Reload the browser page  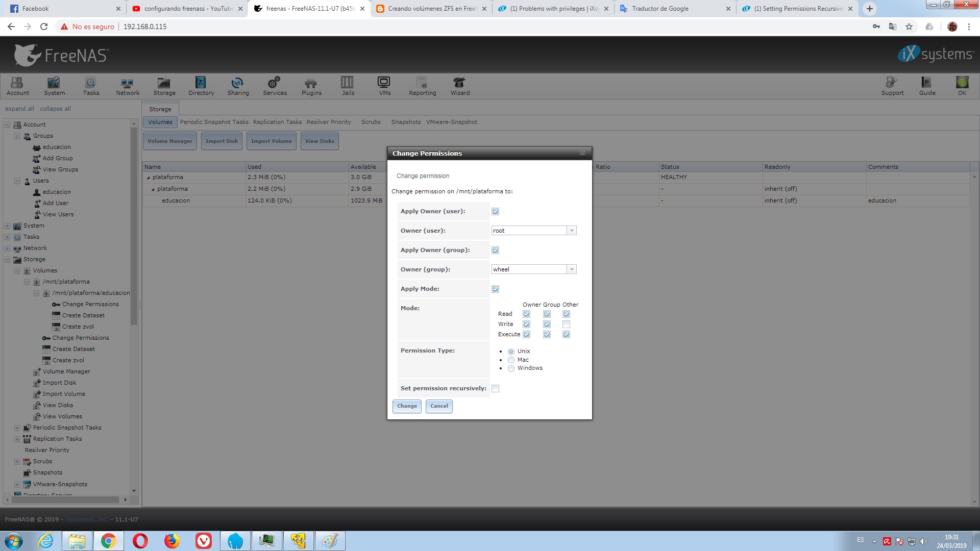coord(44,27)
